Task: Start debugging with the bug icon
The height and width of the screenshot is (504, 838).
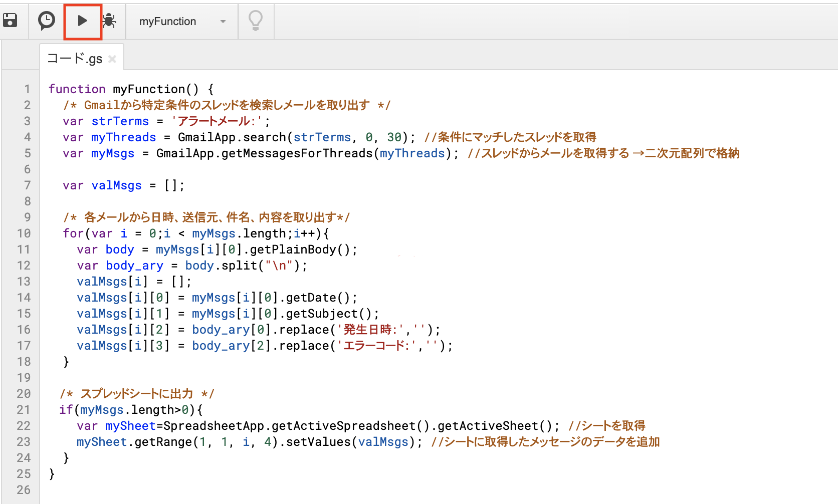Action: coord(109,21)
